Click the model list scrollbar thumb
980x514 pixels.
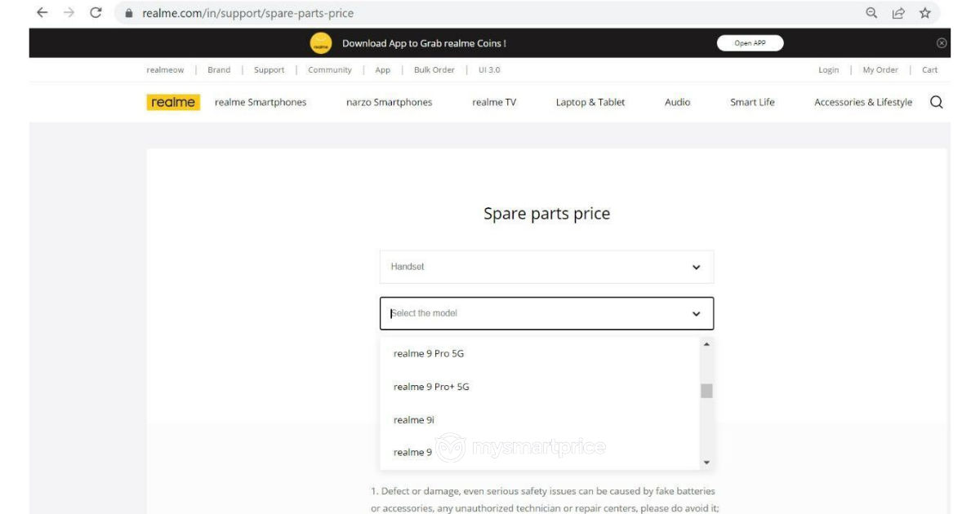point(706,391)
